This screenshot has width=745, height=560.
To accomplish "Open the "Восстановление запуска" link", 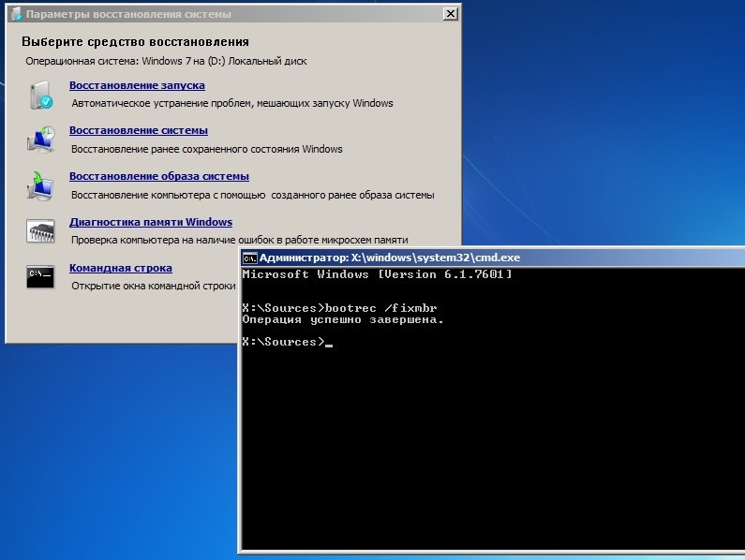I will 137,85.
